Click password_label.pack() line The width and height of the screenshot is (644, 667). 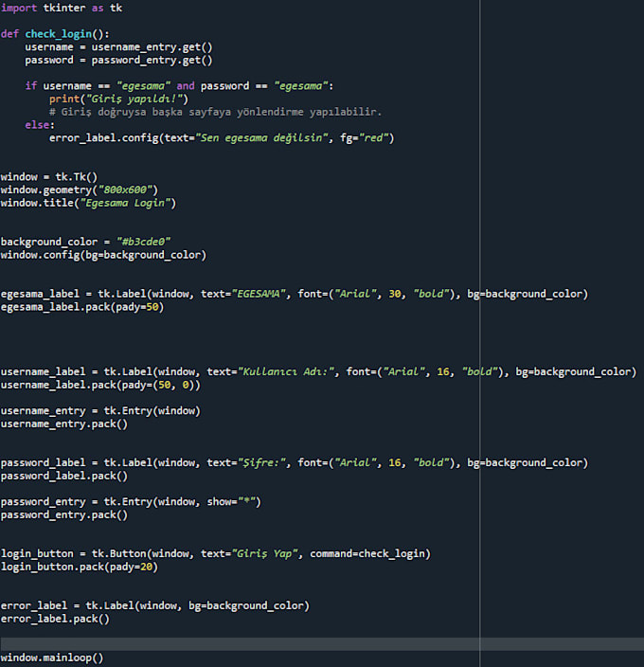click(63, 476)
